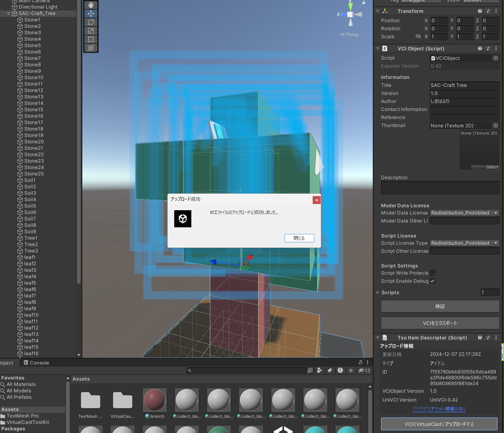This screenshot has width=504, height=433.
Task: Close the upload success dialog with 閉じる
Action: pos(299,238)
